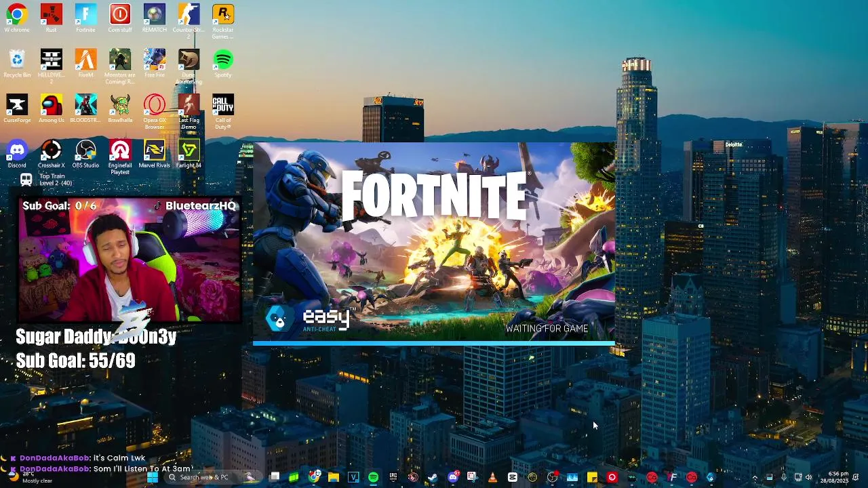Click the microphone icon in system tray
Image resolution: width=868 pixels, height=488 pixels.
[783, 477]
